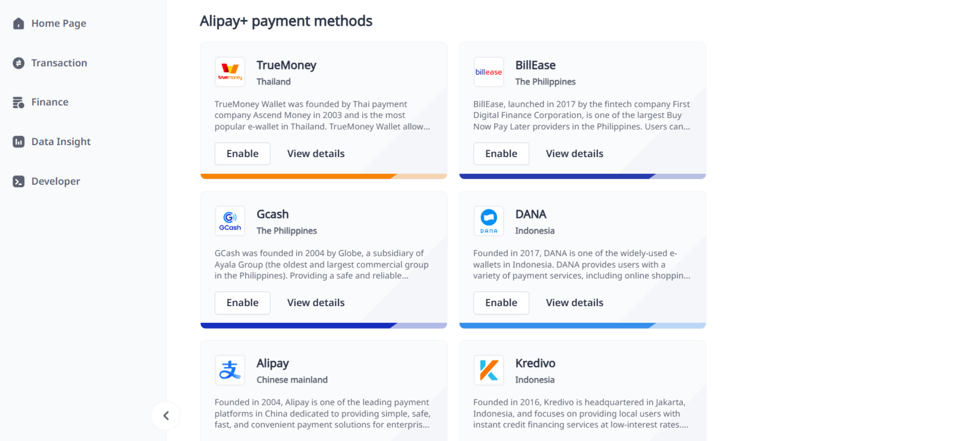
Task: Click the TrueMoney wallet logo
Action: click(x=230, y=71)
